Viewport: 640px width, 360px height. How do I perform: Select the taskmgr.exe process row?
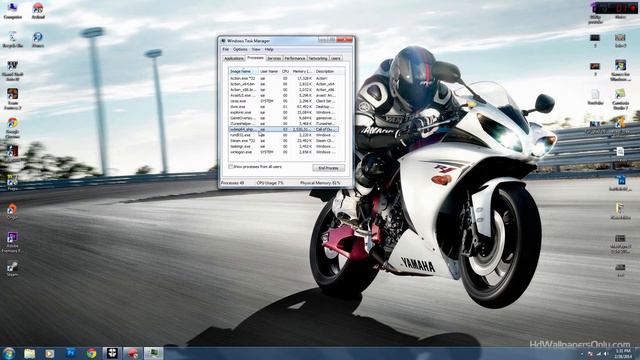pyautogui.click(x=284, y=147)
